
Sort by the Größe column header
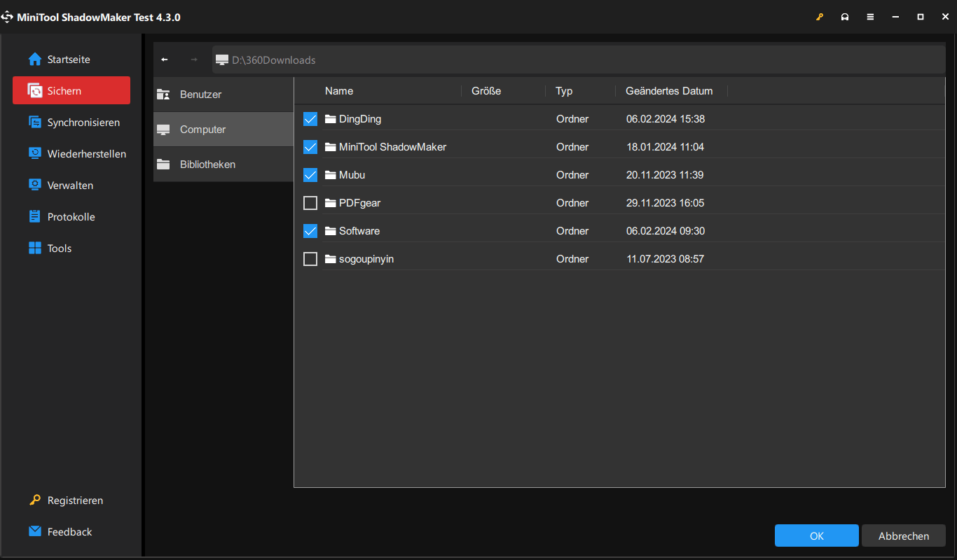[486, 91]
